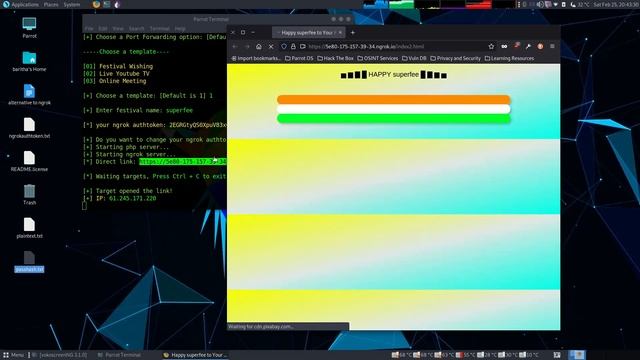The width and height of the screenshot is (640, 360).
Task: Open the View menu in Parrot Terminal
Action: pos(118,29)
